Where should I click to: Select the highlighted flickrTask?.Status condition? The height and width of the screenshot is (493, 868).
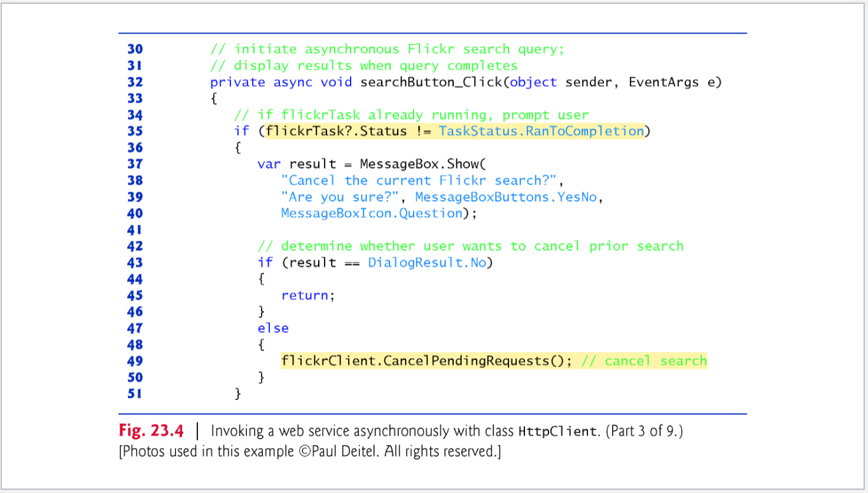(335, 131)
